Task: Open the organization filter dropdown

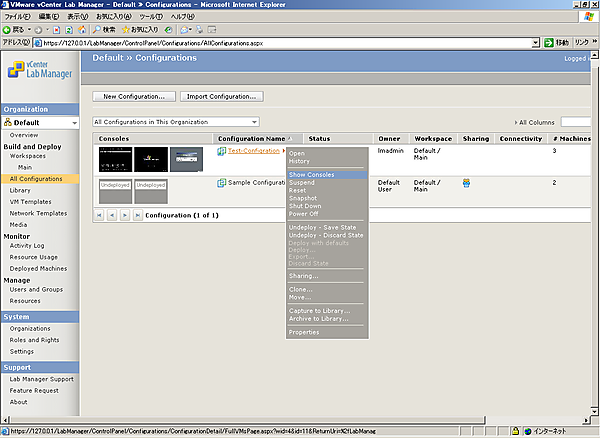Action: point(254,121)
